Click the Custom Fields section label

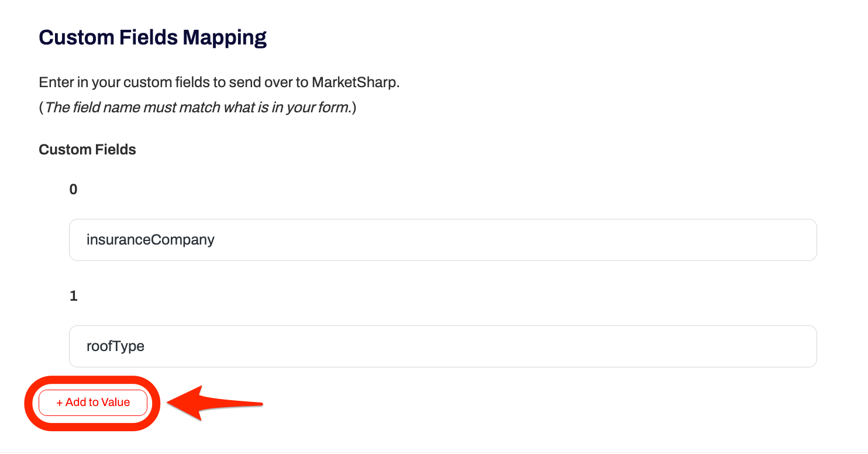(x=87, y=149)
